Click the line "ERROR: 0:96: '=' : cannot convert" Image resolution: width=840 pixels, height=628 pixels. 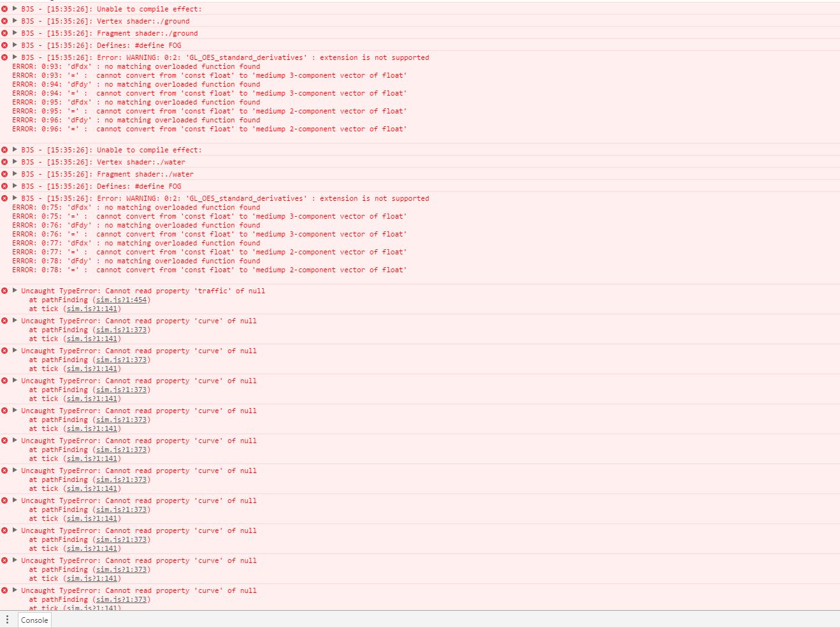209,129
